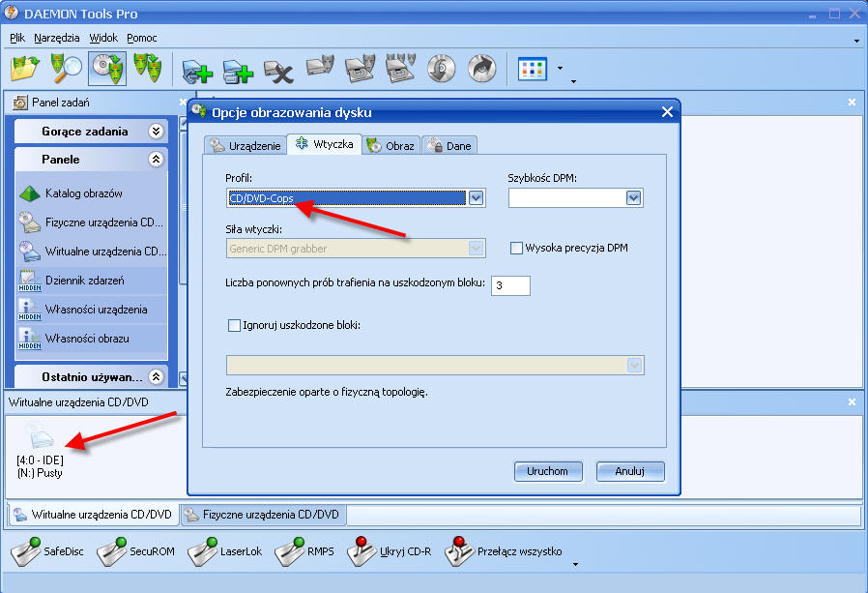Click the disc imaging toolbar icon
The image size is (868, 593).
tap(107, 69)
